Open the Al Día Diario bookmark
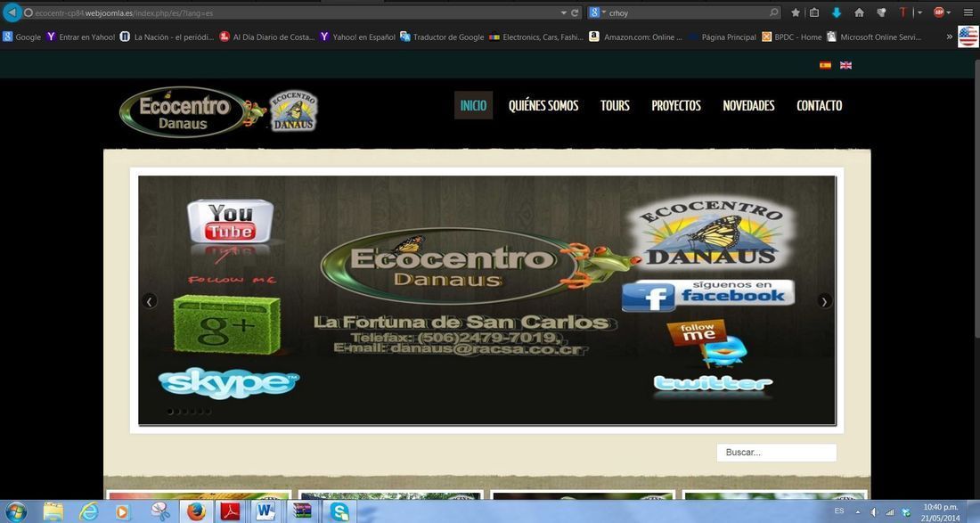This screenshot has width=980, height=523. 267,37
